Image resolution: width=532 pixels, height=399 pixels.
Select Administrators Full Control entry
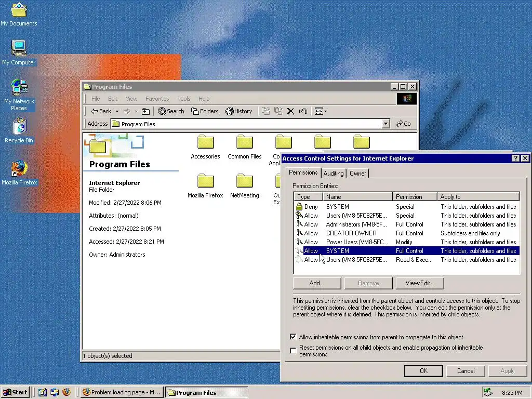point(406,224)
